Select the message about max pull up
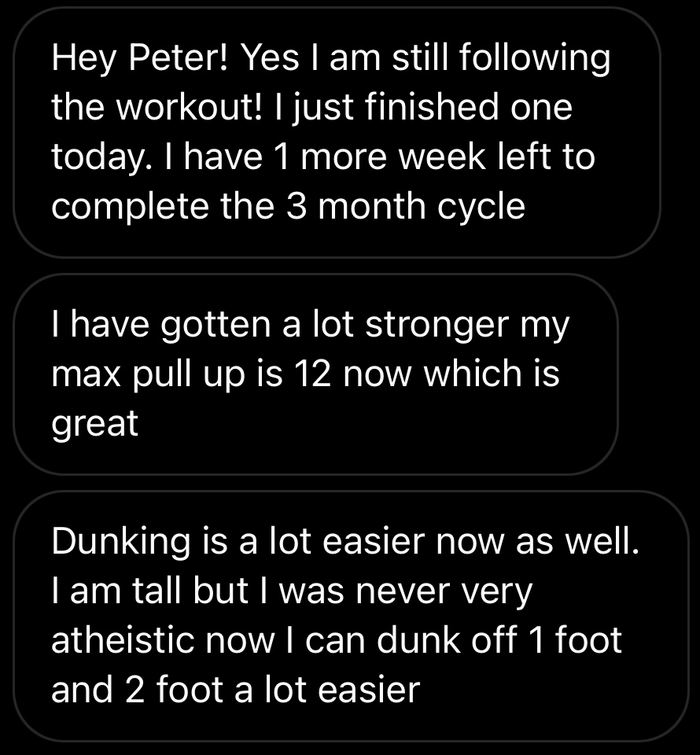700x755 pixels. click(315, 374)
